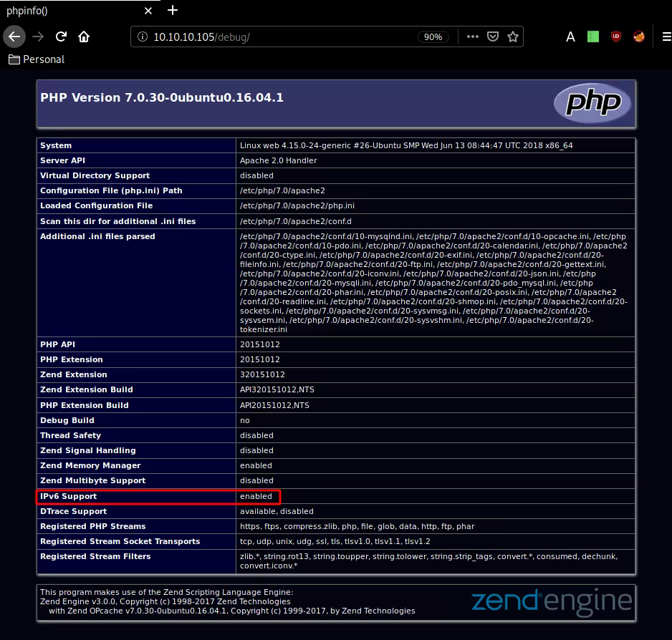Click the 'A' extension icon
672x640 pixels.
pos(570,37)
